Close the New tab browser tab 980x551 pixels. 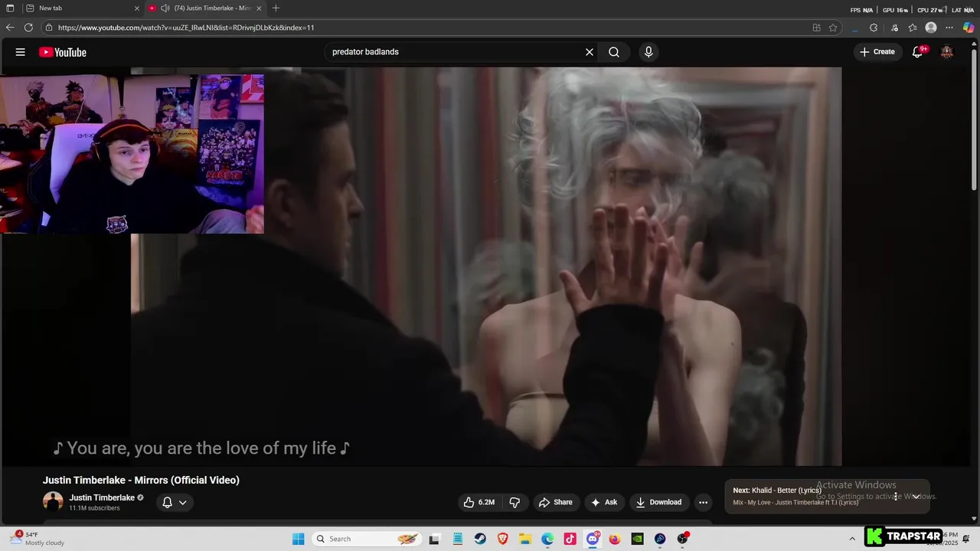(x=137, y=8)
